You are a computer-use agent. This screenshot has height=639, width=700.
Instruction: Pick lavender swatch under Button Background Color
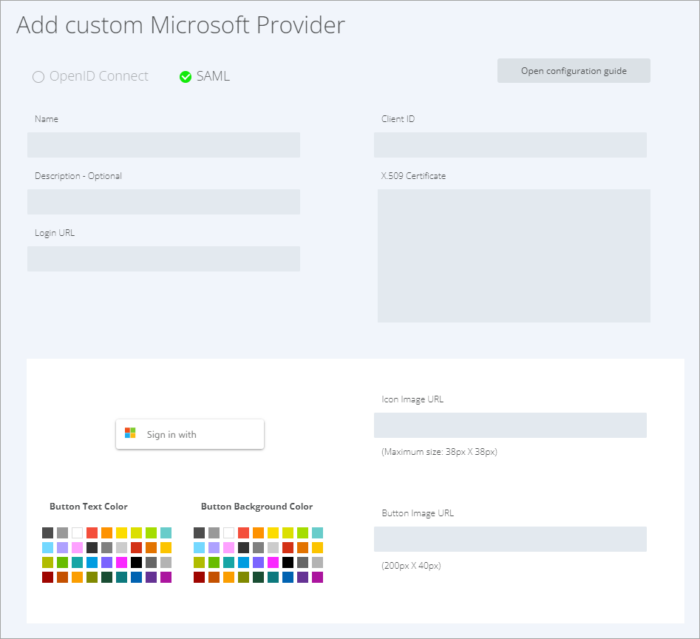214,547
